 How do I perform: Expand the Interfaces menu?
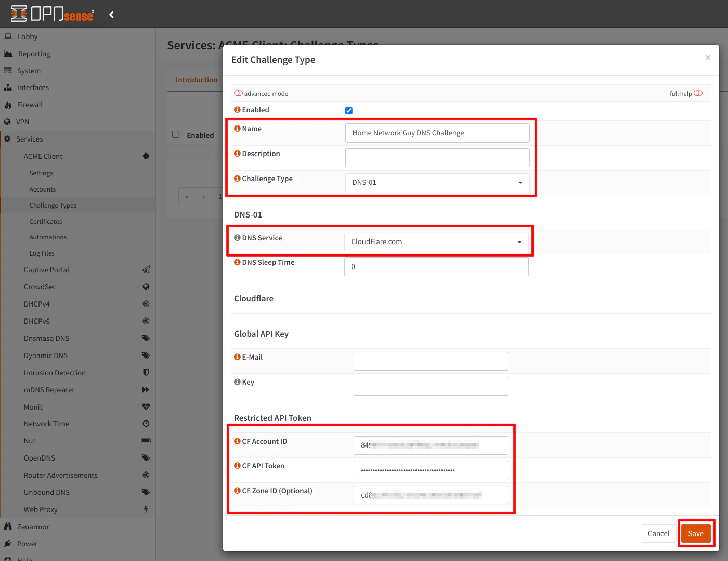[x=78, y=87]
